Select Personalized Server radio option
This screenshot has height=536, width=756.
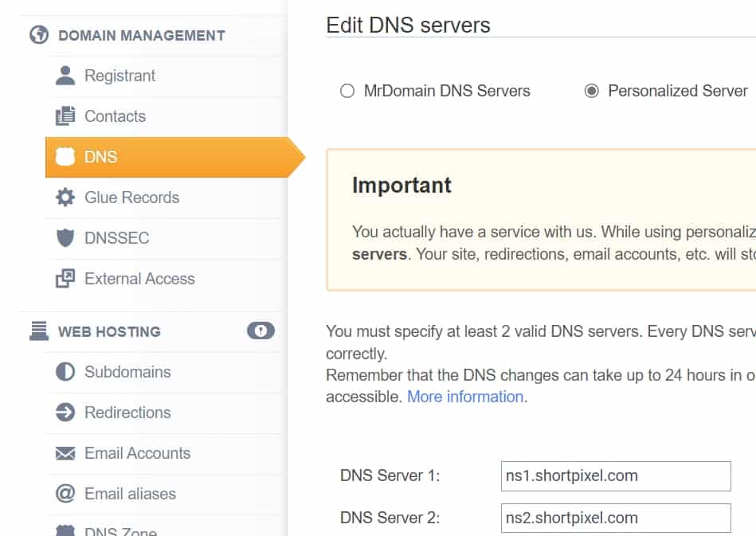coord(591,91)
